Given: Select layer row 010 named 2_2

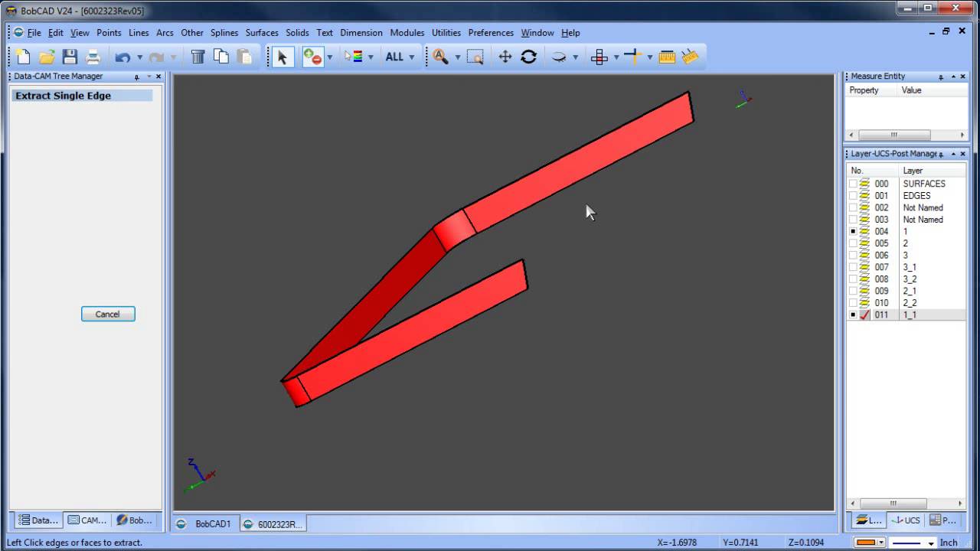Looking at the screenshot, I should (906, 303).
